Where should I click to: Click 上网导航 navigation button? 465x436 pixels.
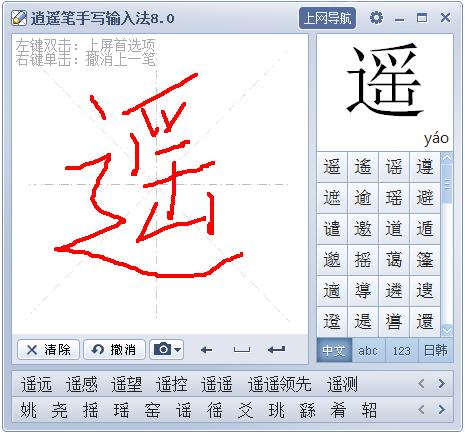[x=327, y=18]
